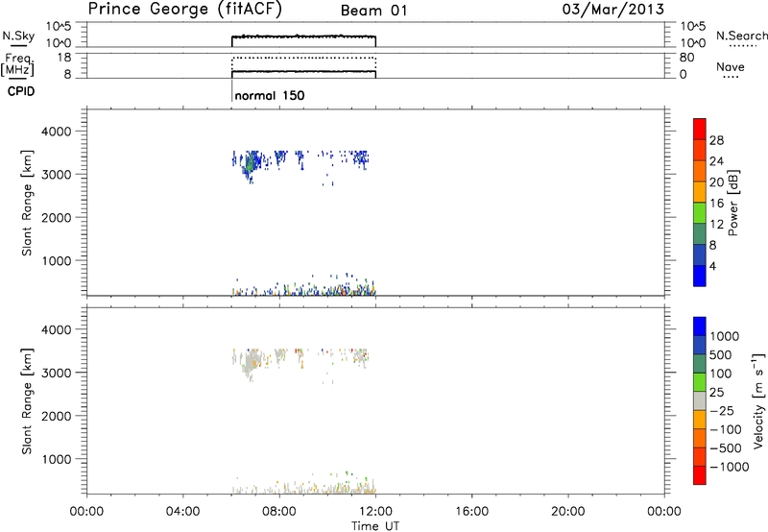This screenshot has height=532, width=768.
Task: Click the Velocity panel 'Slant Range [km]' label
Action: click(27, 401)
